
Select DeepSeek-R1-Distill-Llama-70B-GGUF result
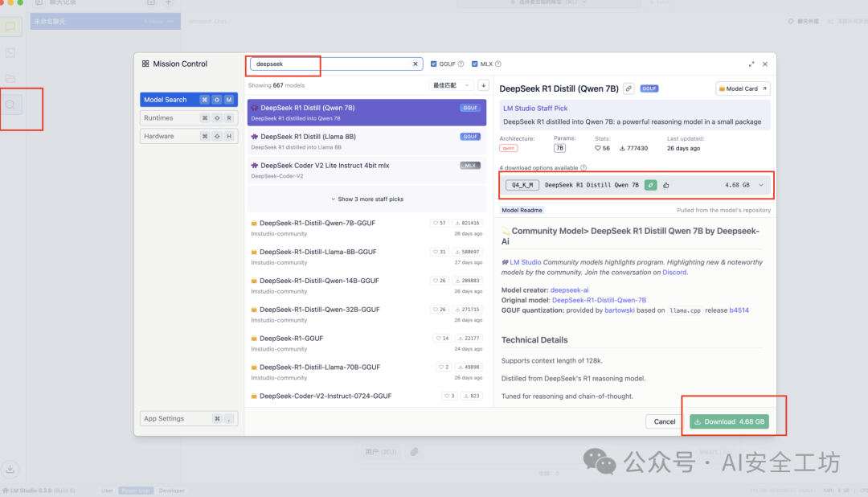[x=366, y=372]
